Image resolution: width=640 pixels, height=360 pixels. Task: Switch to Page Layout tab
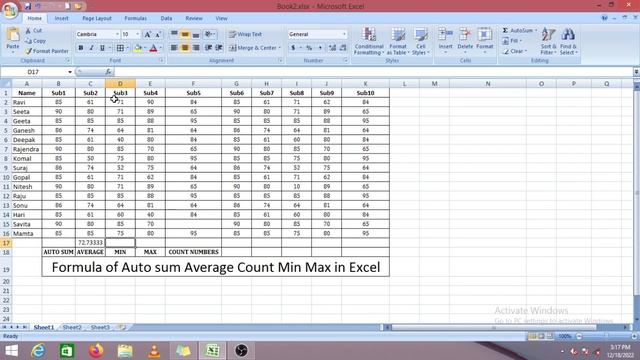click(97, 18)
